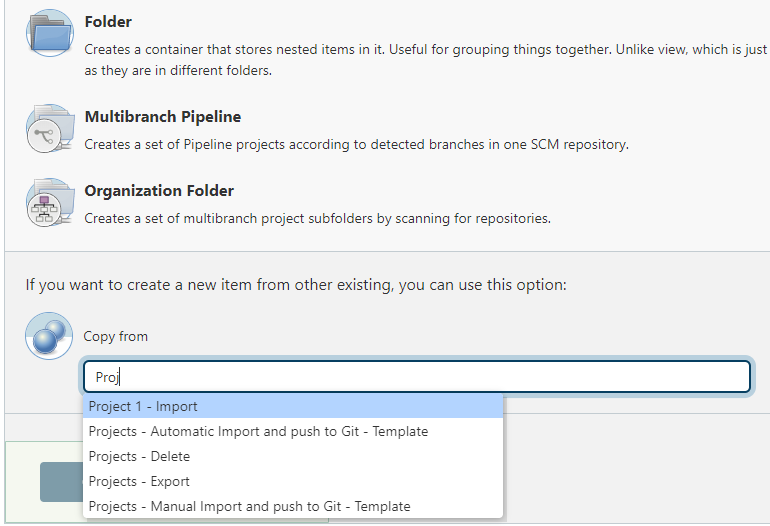Click the Folder item icon
Image resolution: width=770 pixels, height=526 pixels.
point(49,33)
